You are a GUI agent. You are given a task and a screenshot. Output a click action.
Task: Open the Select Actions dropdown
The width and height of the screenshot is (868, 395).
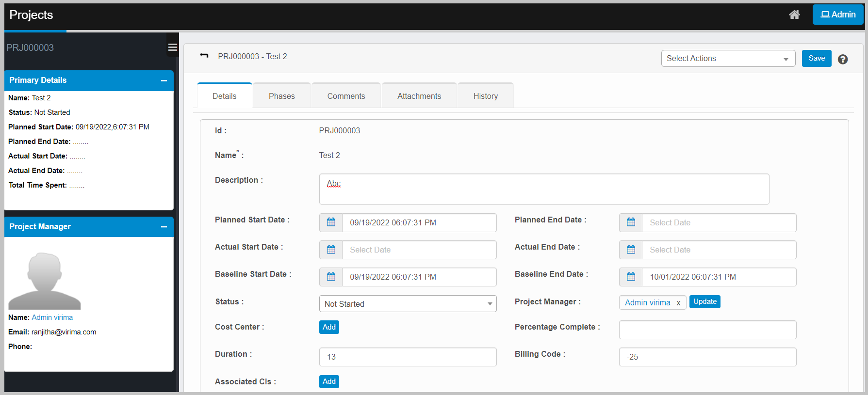[728, 59]
